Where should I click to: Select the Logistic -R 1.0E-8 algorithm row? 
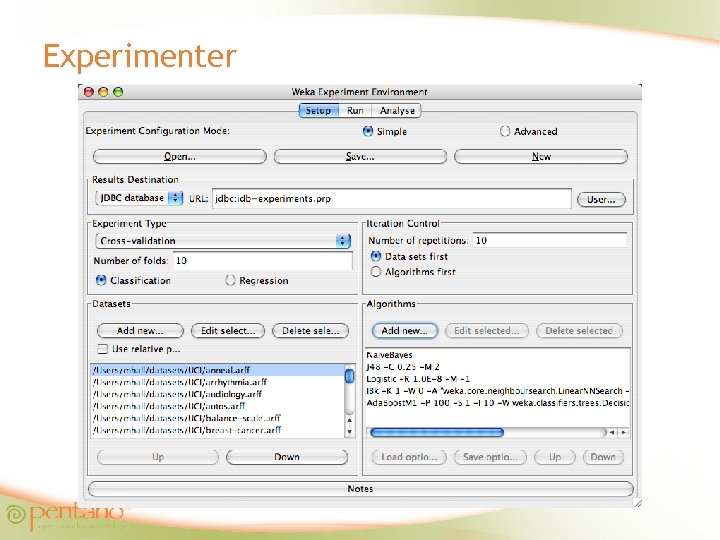[497, 379]
